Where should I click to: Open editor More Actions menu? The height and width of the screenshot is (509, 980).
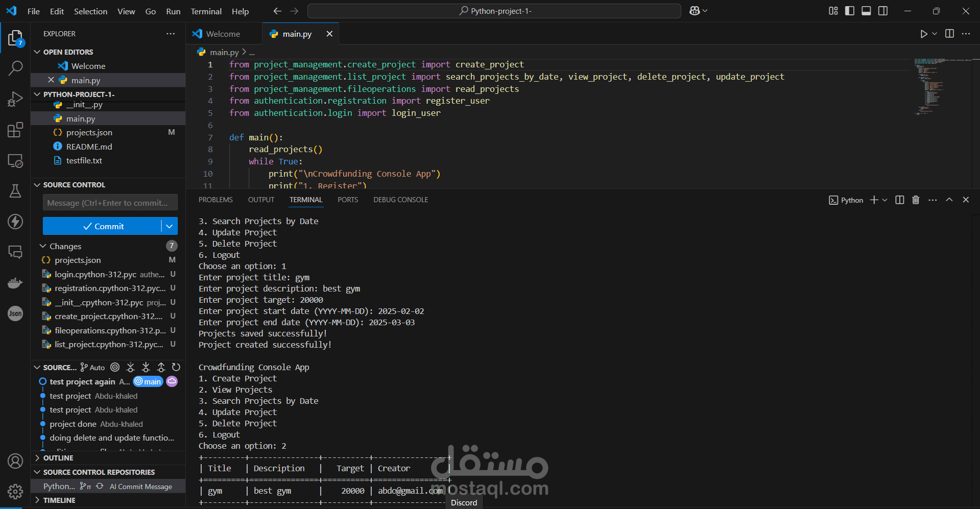(x=966, y=34)
